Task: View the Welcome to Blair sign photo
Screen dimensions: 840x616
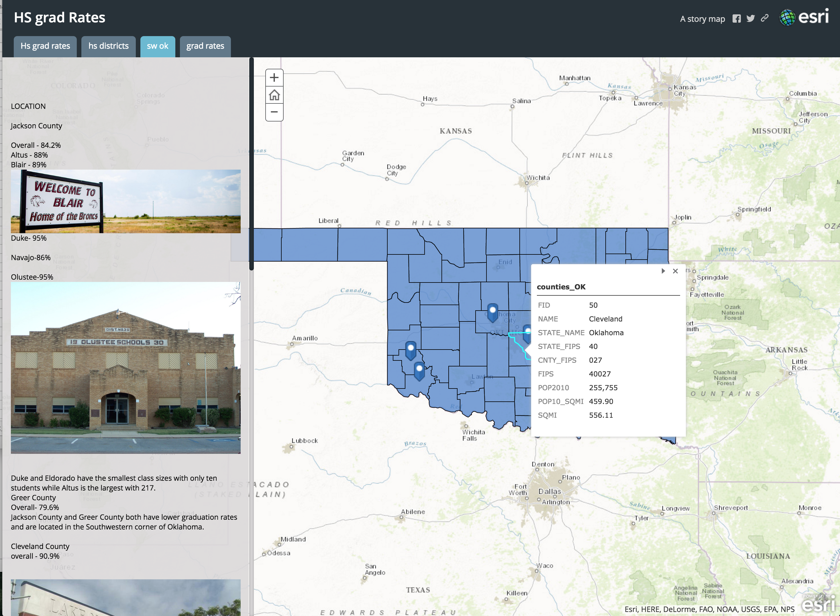Action: (126, 201)
